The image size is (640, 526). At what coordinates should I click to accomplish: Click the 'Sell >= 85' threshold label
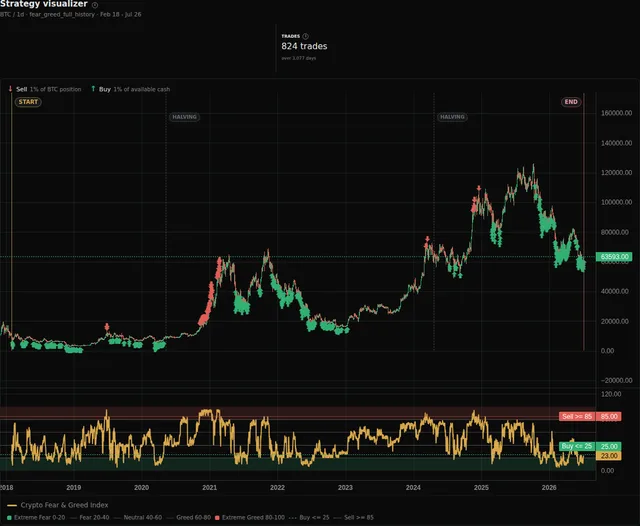577,416
